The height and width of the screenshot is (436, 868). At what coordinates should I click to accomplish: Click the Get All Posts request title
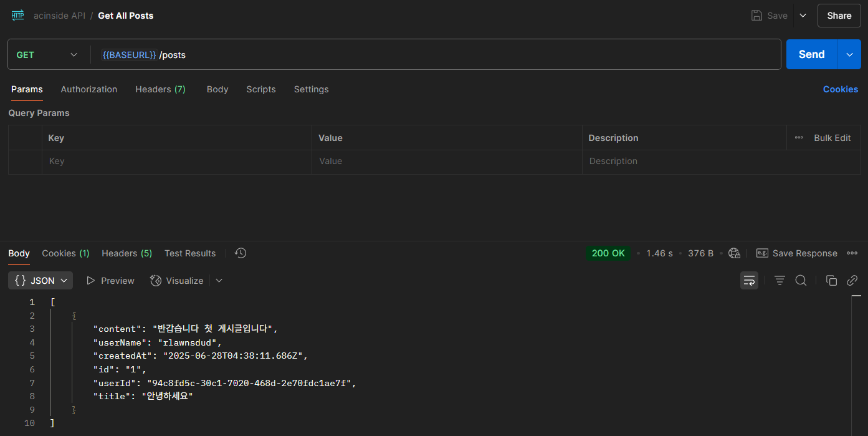pyautogui.click(x=126, y=16)
